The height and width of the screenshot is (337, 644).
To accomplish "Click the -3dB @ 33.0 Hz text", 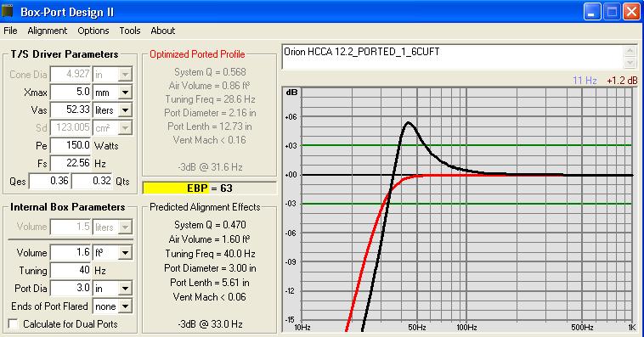I will click(x=210, y=324).
